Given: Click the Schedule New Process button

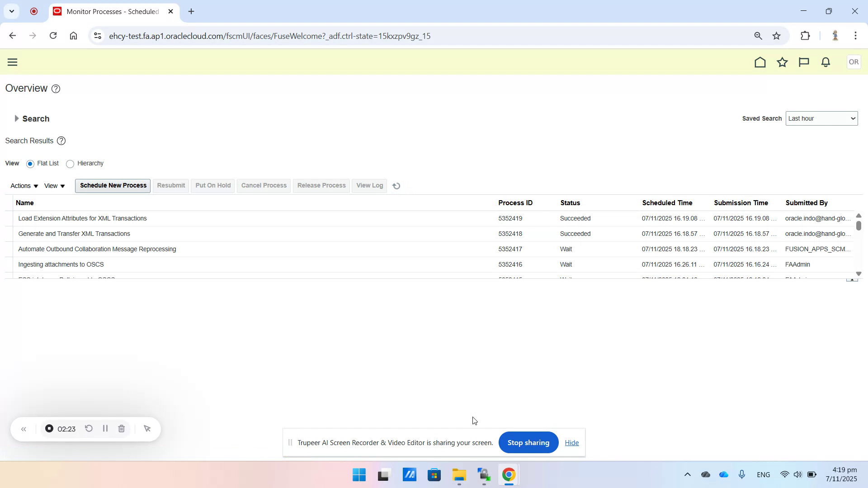Looking at the screenshot, I should click(112, 185).
